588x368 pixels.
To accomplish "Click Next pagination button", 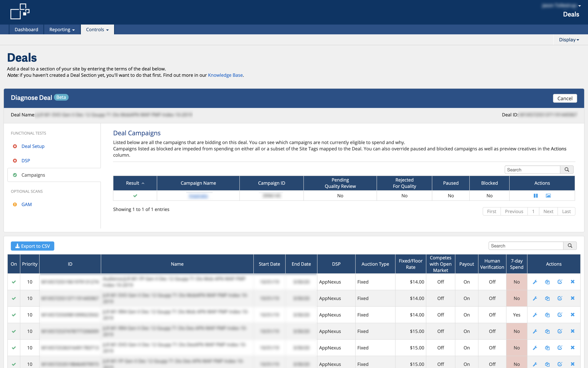I will click(548, 211).
